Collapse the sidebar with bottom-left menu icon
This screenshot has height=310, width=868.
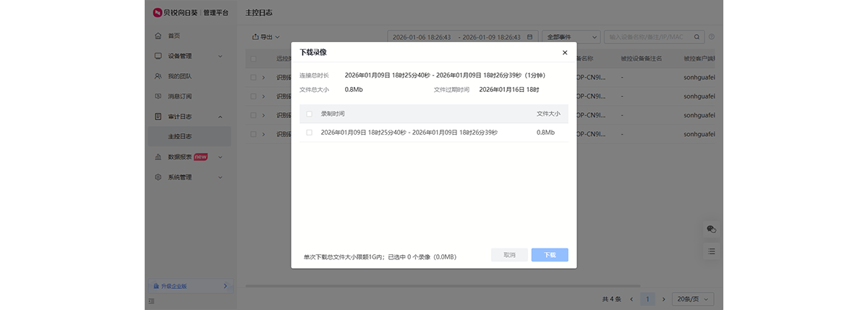coord(152,301)
